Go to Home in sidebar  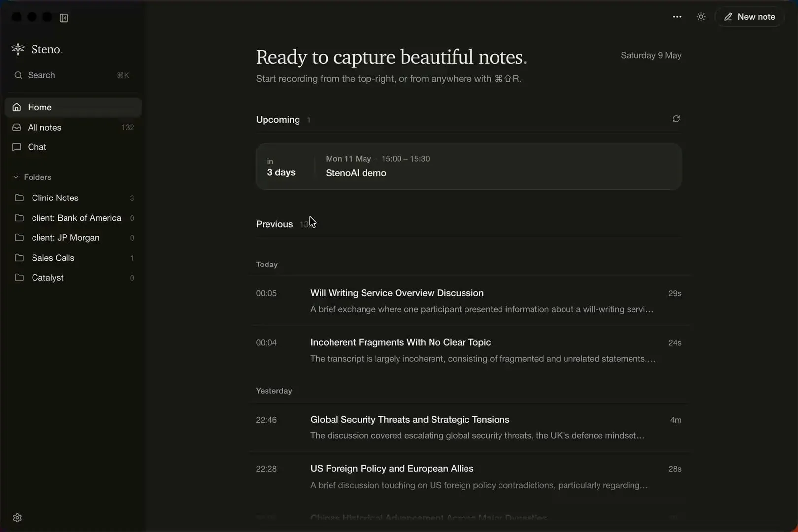73,107
